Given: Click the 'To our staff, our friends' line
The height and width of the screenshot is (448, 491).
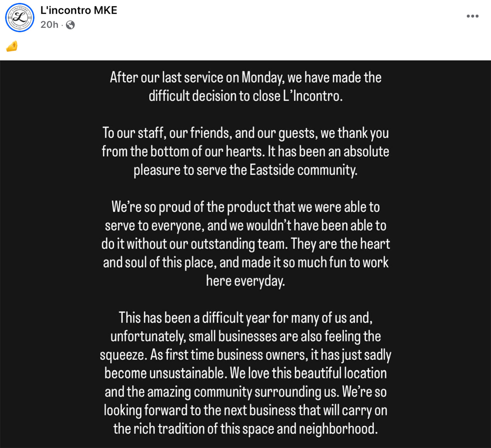Looking at the screenshot, I should [245, 133].
